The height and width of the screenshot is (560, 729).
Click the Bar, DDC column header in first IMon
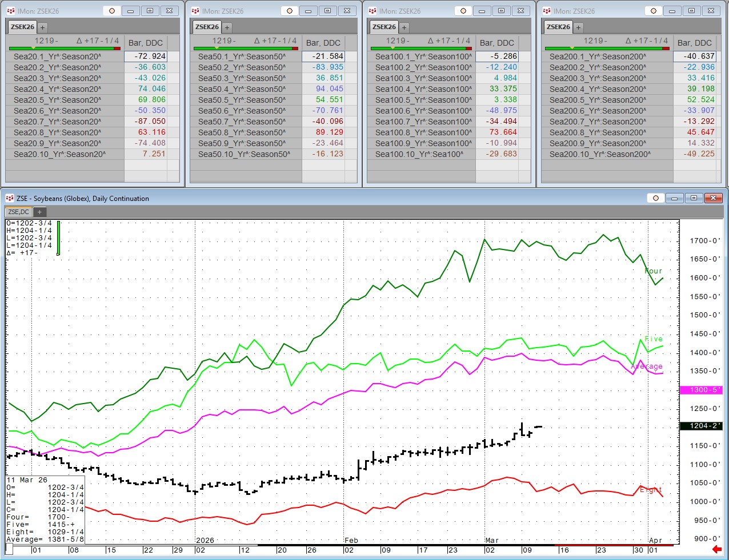[146, 43]
